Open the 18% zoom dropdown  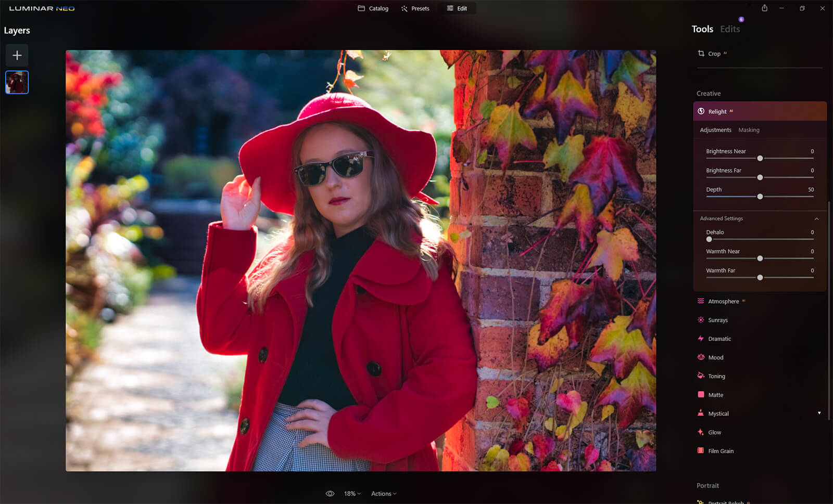pyautogui.click(x=352, y=494)
